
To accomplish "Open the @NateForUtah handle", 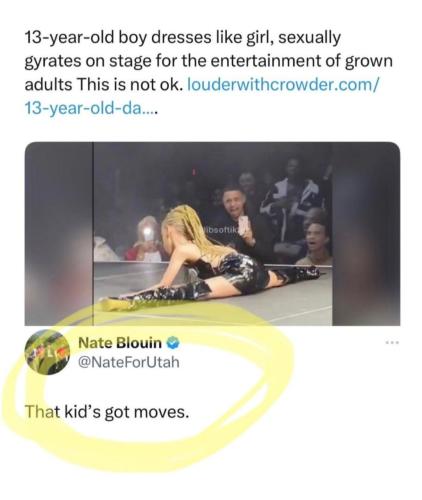I will (x=129, y=362).
